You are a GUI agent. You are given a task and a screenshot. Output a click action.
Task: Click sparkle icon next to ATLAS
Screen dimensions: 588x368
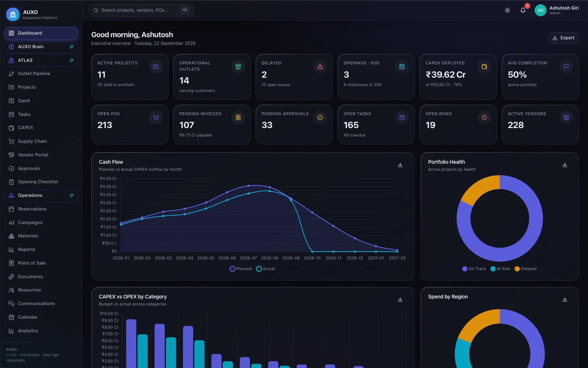point(72,60)
